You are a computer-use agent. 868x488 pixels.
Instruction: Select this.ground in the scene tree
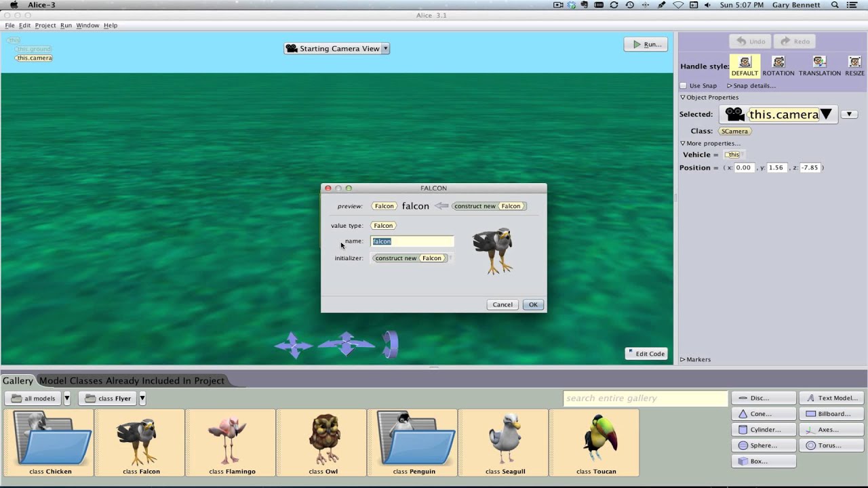33,49
